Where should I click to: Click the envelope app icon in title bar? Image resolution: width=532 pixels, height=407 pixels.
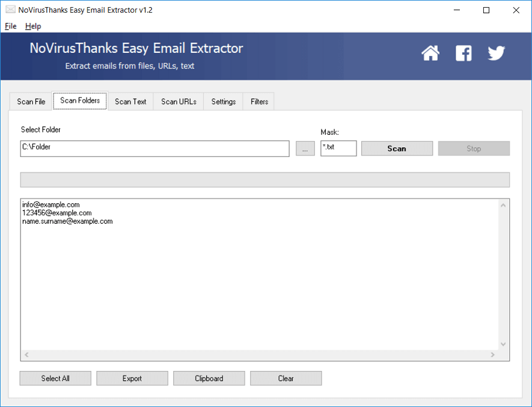point(10,10)
